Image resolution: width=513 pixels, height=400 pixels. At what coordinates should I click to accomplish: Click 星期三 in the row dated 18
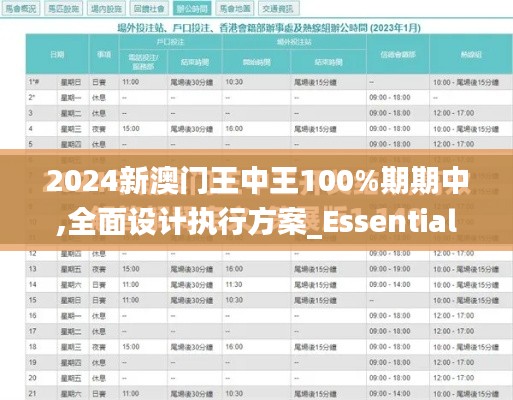pos(71,347)
